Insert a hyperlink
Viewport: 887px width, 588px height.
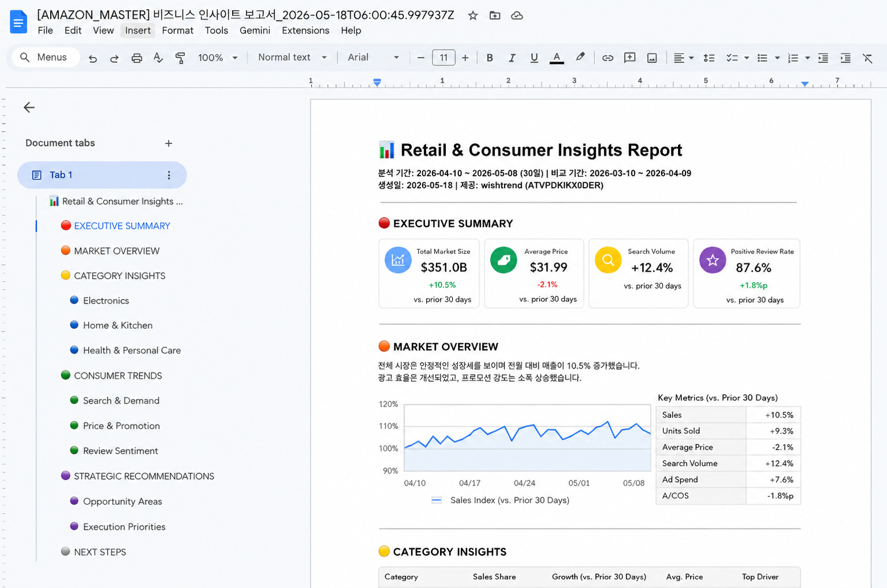tap(608, 58)
